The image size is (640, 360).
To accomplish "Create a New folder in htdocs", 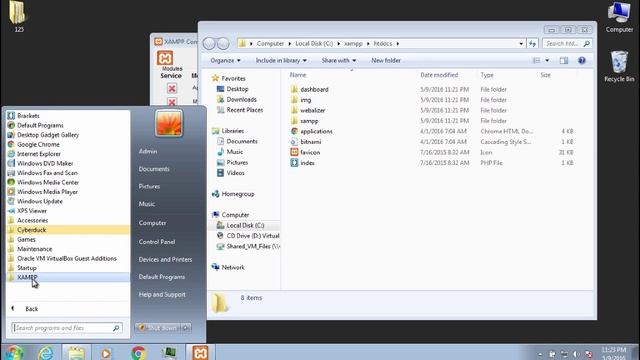I will [x=386, y=60].
